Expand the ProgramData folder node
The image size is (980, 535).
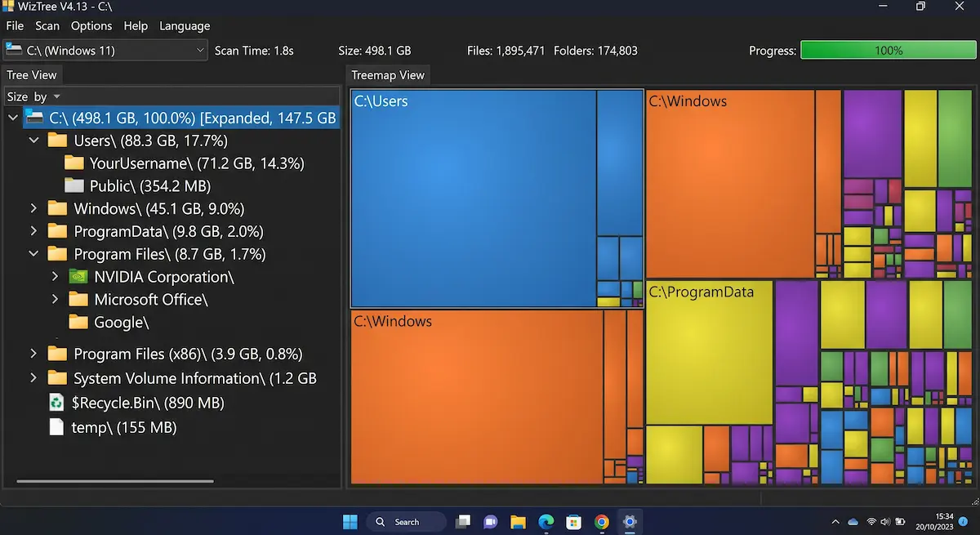tap(34, 231)
